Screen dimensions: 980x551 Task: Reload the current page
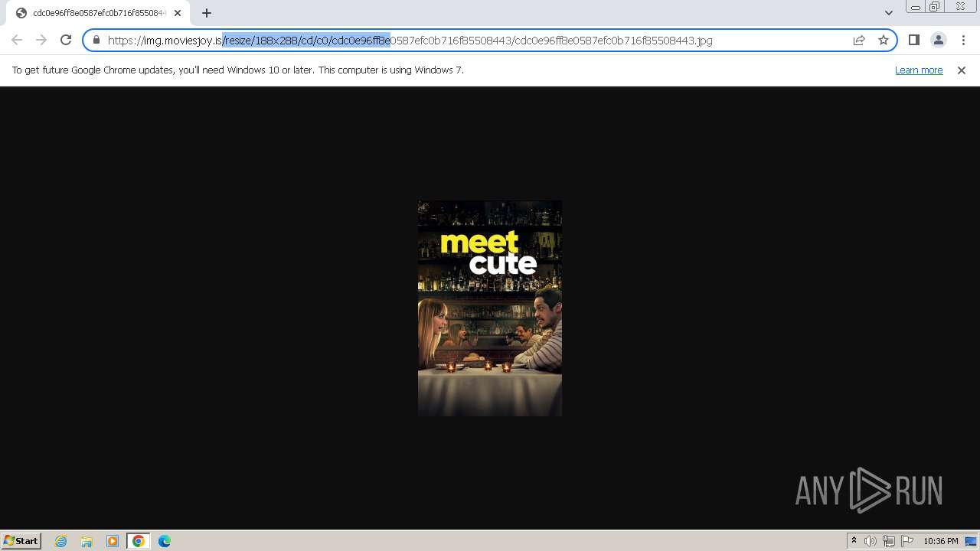[x=66, y=40]
